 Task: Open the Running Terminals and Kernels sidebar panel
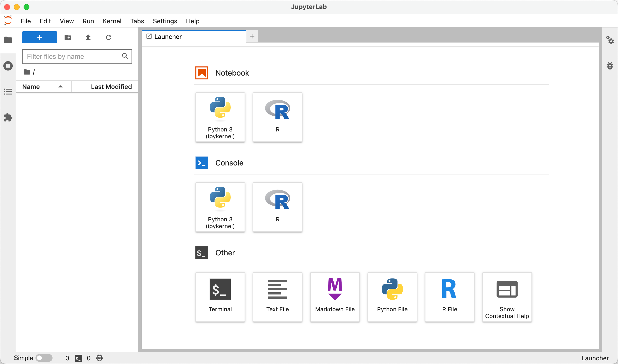(x=8, y=66)
